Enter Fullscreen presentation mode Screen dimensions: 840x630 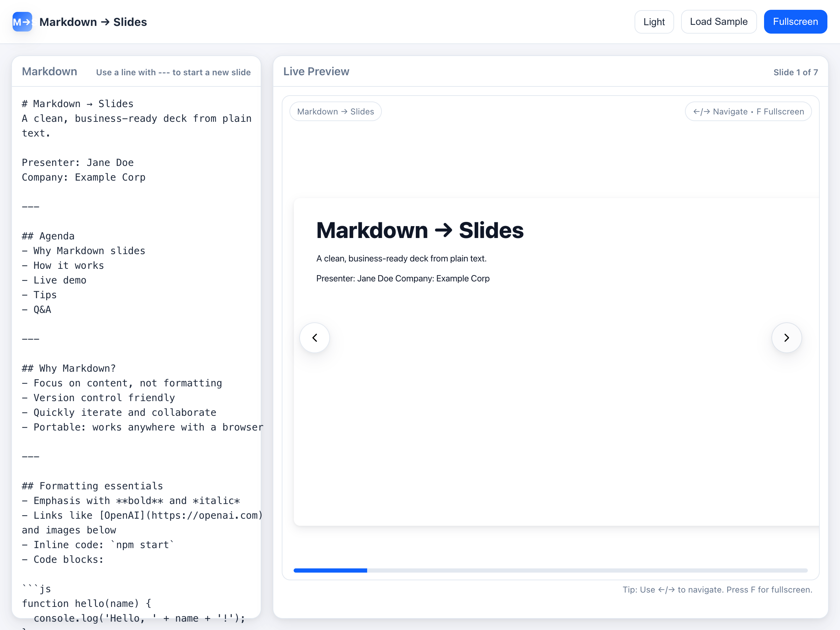[x=795, y=22]
